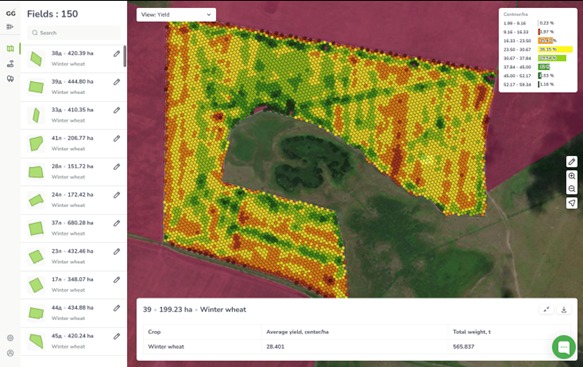The width and height of the screenshot is (583, 367).
Task: Toggle the sidebar menu collapse icon
Action: tap(10, 27)
